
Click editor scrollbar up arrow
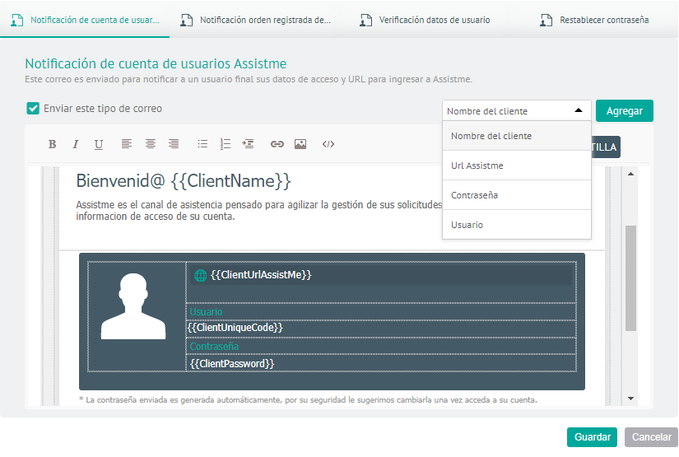tap(631, 174)
